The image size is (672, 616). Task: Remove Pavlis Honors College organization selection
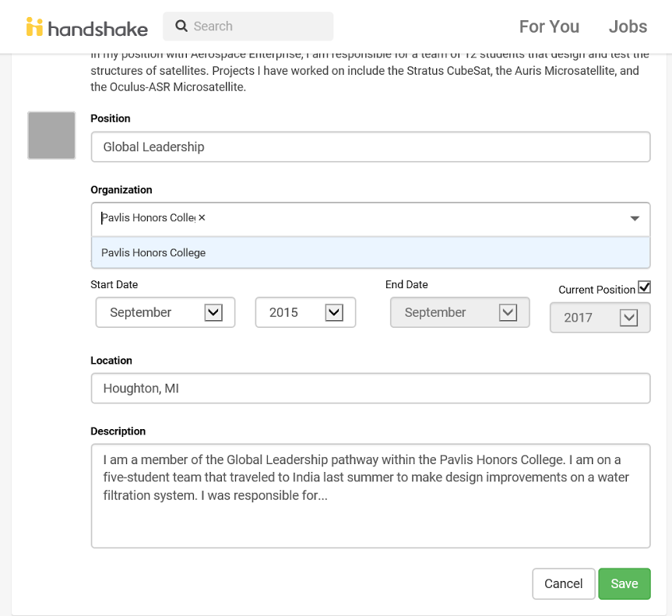(202, 218)
